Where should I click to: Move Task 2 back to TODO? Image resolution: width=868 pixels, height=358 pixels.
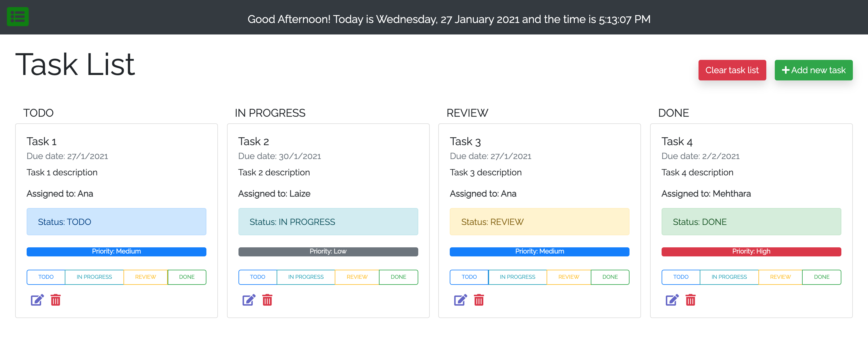pyautogui.click(x=258, y=277)
